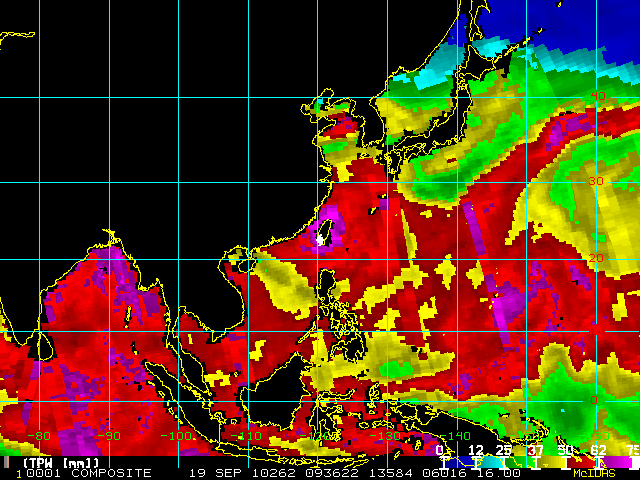640x480 pixels.
Task: Click the longitude label "-80"
Action: tap(40, 436)
